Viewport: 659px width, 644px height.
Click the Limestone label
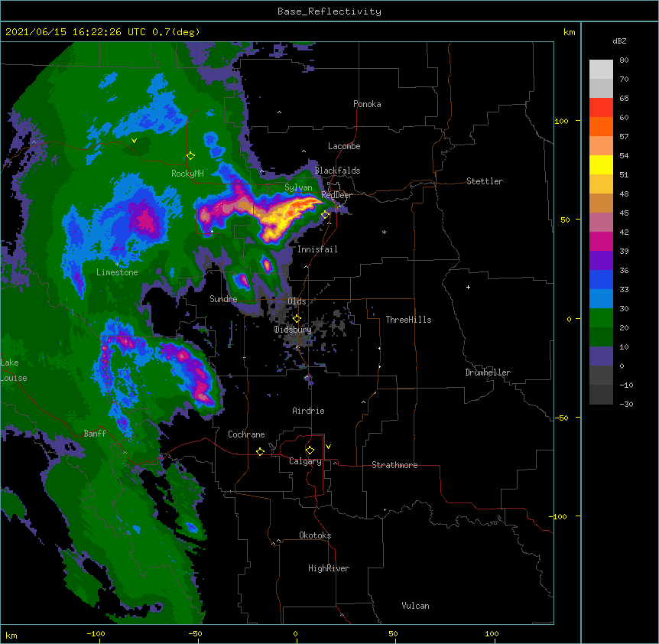(117, 272)
